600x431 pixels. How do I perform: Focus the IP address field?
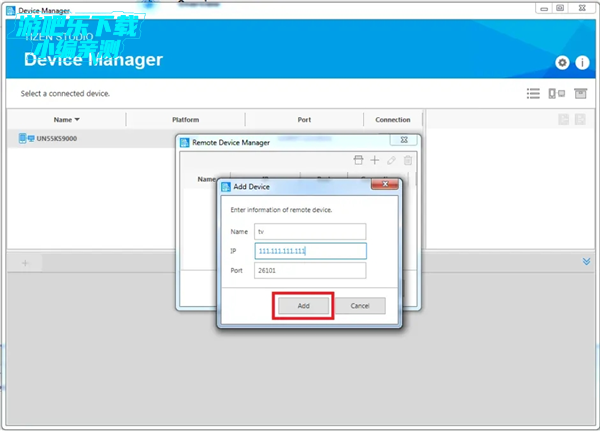(310, 251)
